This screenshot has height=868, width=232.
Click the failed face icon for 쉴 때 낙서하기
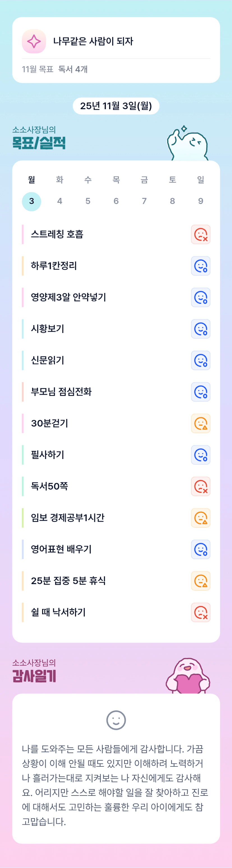201,613
